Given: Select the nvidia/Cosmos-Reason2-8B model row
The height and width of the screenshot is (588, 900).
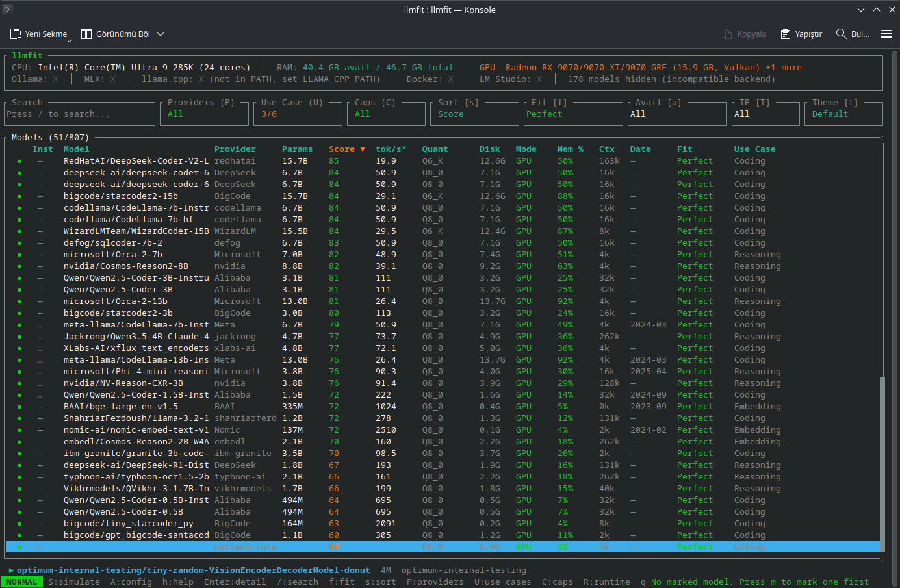Looking at the screenshot, I should (x=443, y=266).
